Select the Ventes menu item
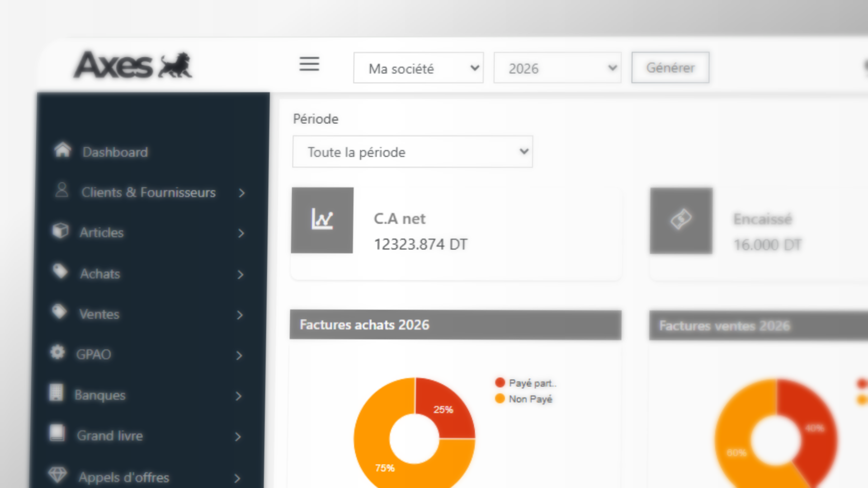The image size is (868, 488). (x=99, y=314)
